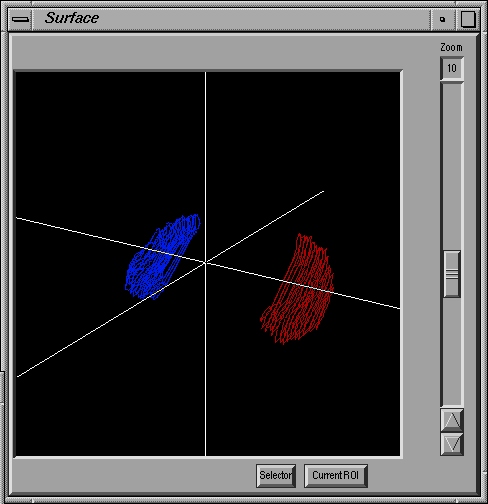Image resolution: width=488 pixels, height=504 pixels.
Task: Click the axes origin intersection point
Action: (x=205, y=263)
